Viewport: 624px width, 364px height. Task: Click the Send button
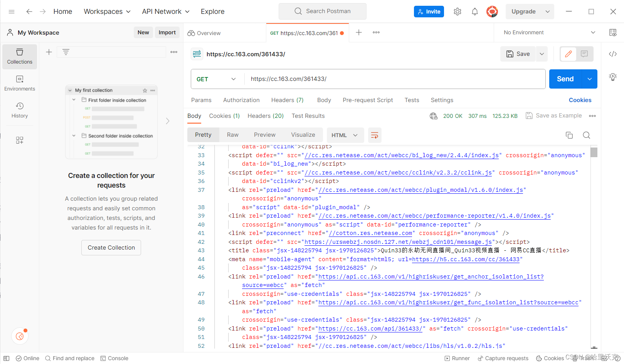point(565,79)
